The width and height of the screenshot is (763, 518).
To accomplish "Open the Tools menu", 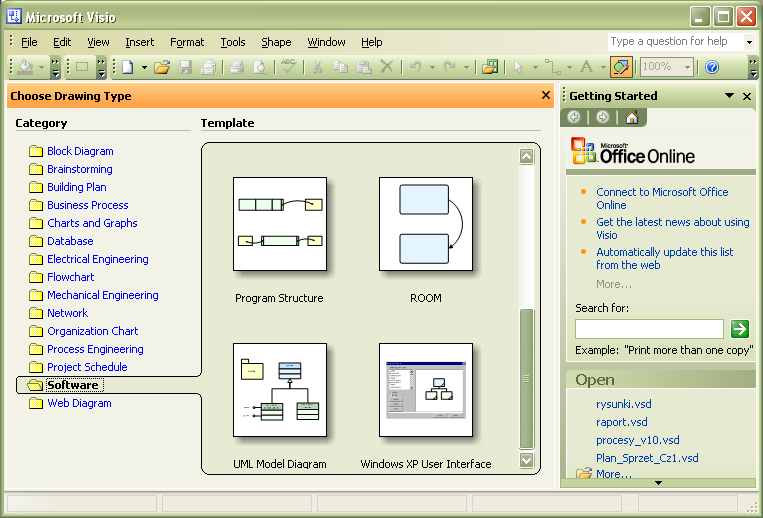I will click(233, 42).
